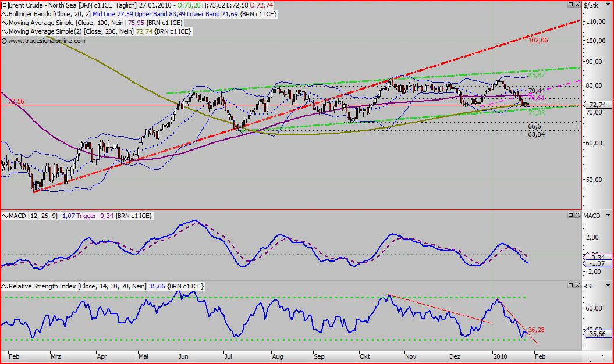This screenshot has width=614, height=364.
Task: Select the Moving Average Simple(2) 200 wave icon
Action: 4,31
